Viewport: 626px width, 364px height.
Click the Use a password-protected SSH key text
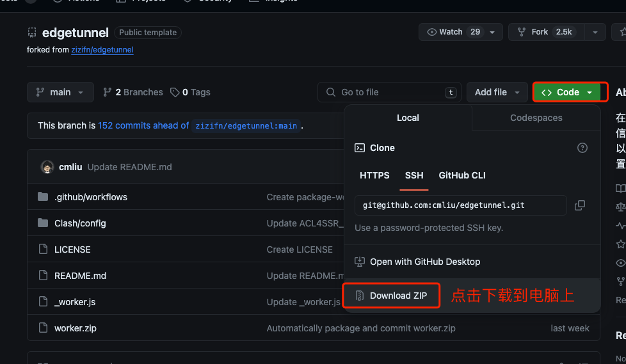click(429, 228)
